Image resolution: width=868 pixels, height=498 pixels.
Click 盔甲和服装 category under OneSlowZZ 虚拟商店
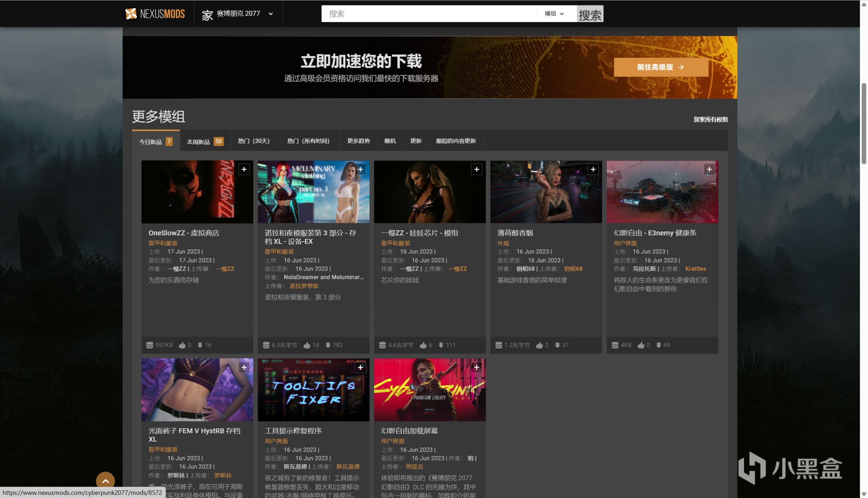[163, 243]
